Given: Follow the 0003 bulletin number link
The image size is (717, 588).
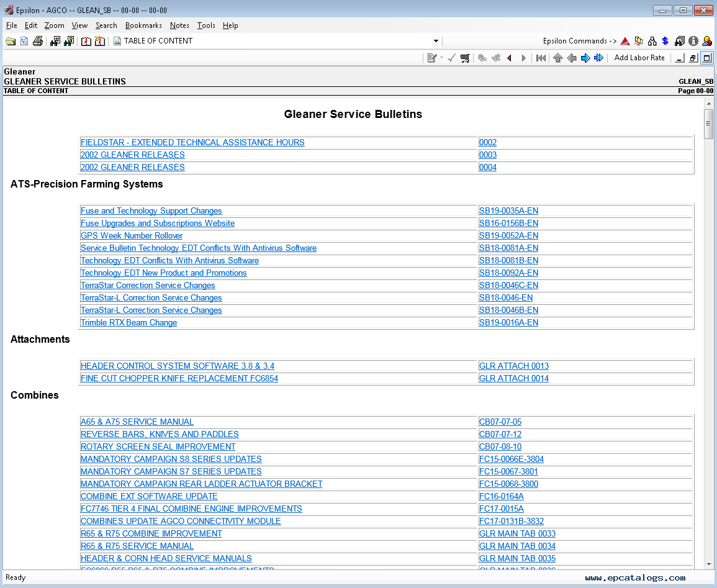Looking at the screenshot, I should pos(487,155).
